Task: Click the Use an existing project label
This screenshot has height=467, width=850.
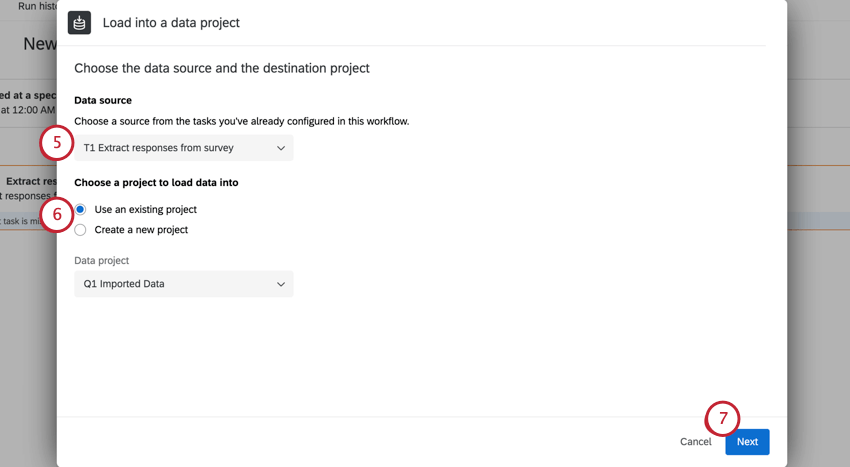Action: (x=145, y=209)
